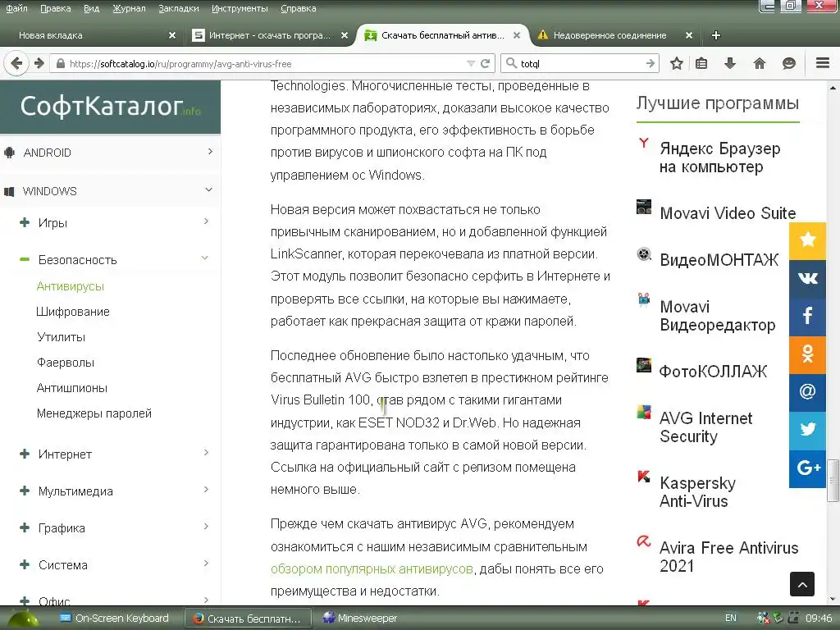This screenshot has height=630, width=840.
Task: Collapse the WINDOWS sidebar section
Action: click(109, 190)
